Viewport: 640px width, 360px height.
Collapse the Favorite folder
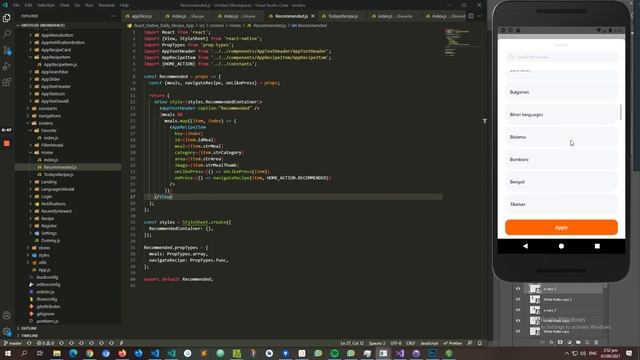(30, 130)
